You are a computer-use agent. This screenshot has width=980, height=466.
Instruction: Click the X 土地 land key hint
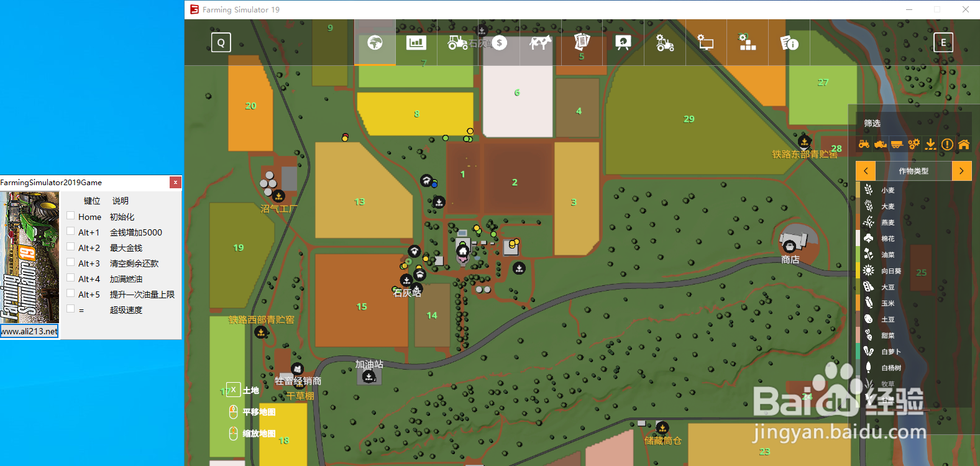[x=243, y=390]
